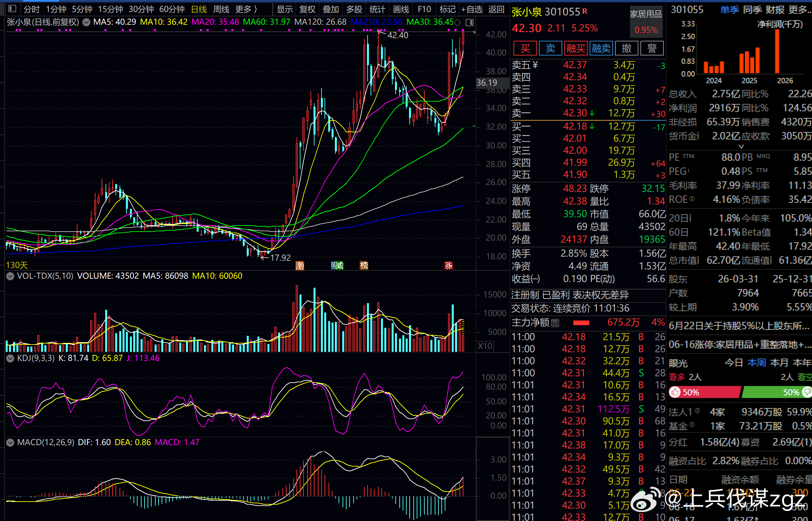Click the 返回 back button
The width and height of the screenshot is (812, 521).
point(496,9)
